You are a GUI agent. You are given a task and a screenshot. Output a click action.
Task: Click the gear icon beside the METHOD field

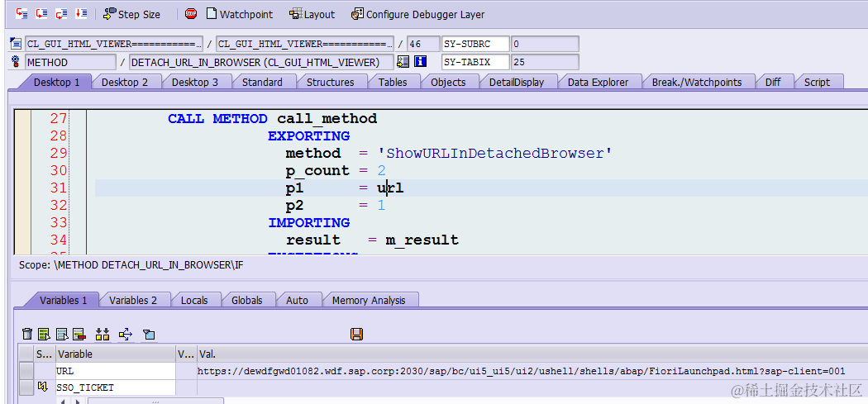tap(16, 62)
